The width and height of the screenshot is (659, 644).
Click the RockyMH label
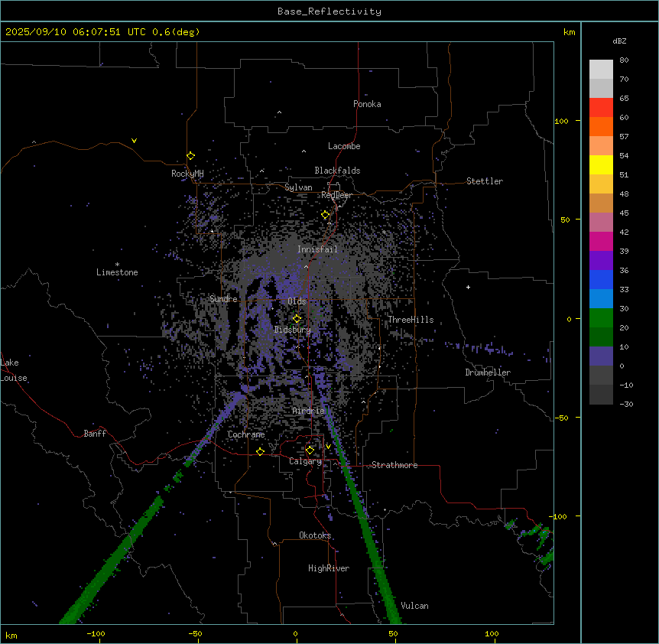187,174
